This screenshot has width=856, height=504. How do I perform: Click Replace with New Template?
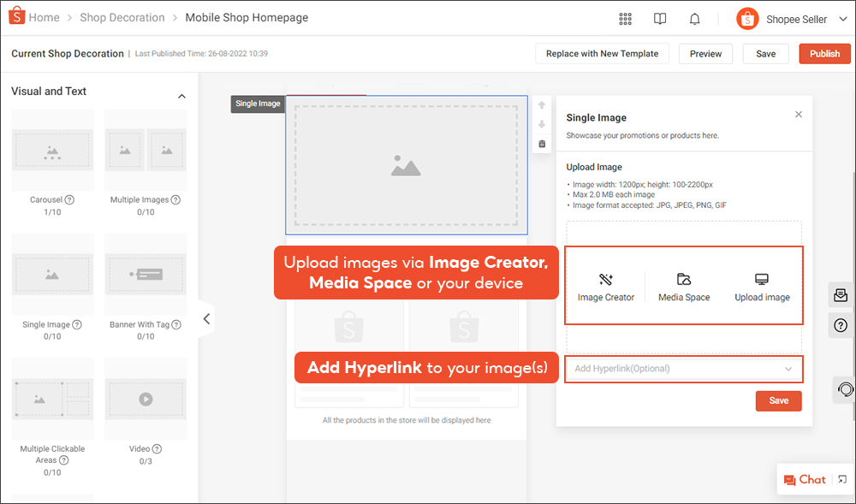tap(602, 53)
